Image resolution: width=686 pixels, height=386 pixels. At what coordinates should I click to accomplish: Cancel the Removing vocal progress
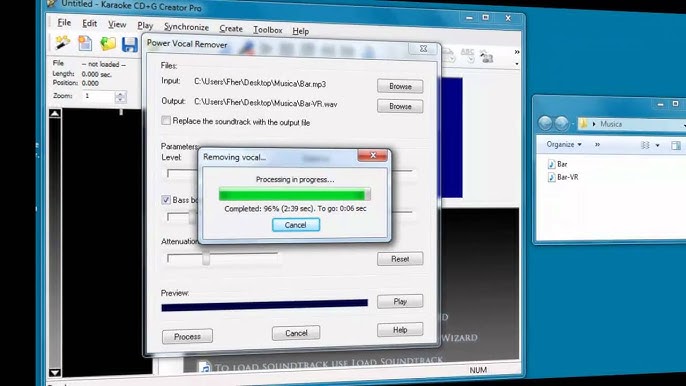296,225
